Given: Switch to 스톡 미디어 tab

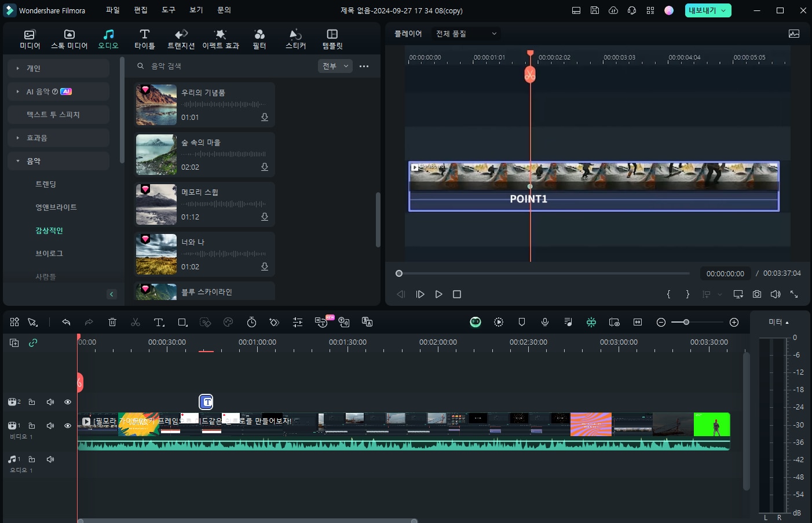Looking at the screenshot, I should click(69, 39).
